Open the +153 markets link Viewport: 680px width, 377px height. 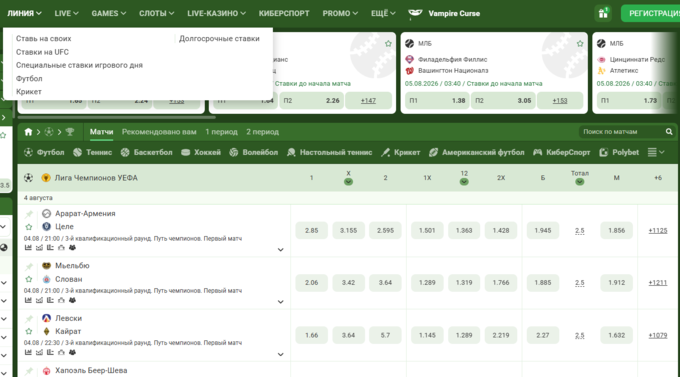click(560, 100)
